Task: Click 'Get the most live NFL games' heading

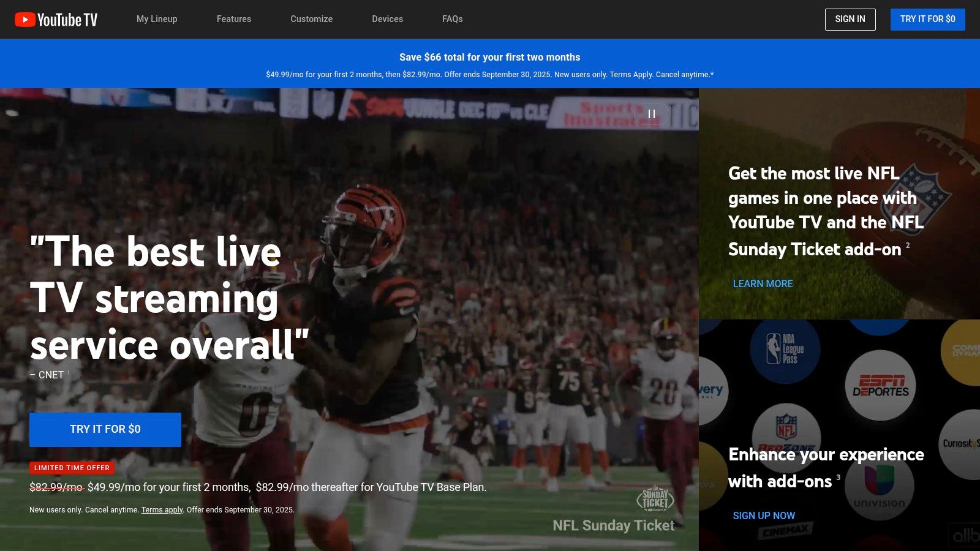Action: click(x=826, y=211)
